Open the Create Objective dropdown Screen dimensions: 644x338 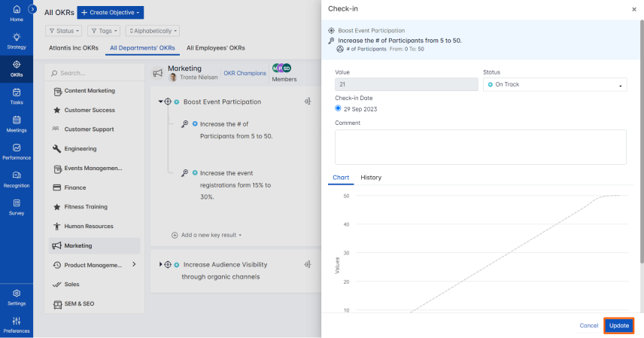click(x=110, y=12)
